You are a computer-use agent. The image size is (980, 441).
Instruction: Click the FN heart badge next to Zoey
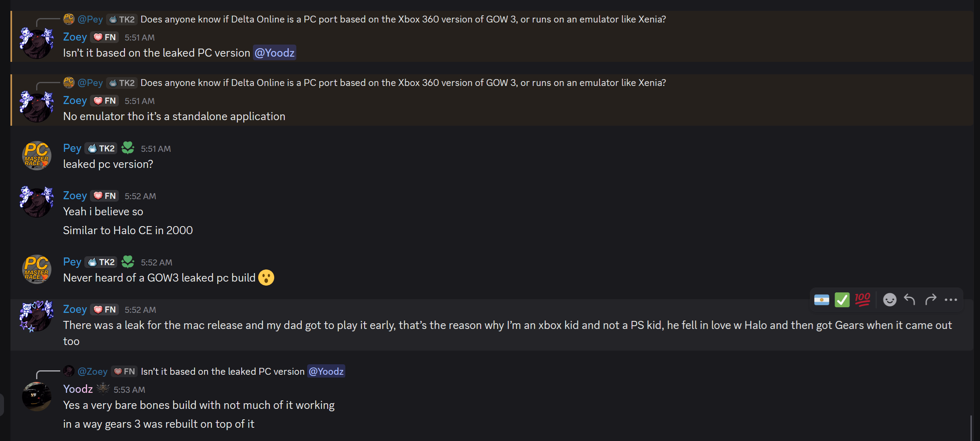pyautogui.click(x=104, y=309)
